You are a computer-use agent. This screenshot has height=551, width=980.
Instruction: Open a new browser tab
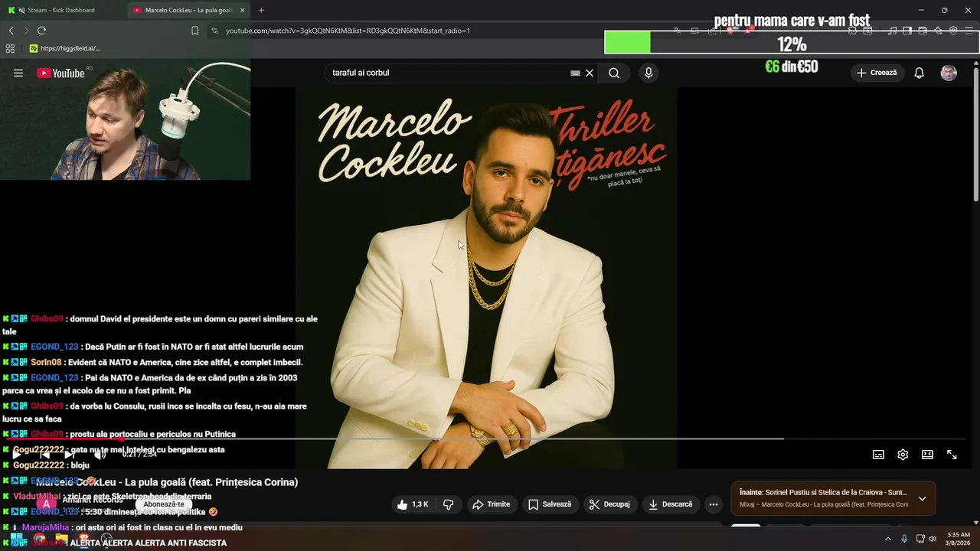pos(261,10)
